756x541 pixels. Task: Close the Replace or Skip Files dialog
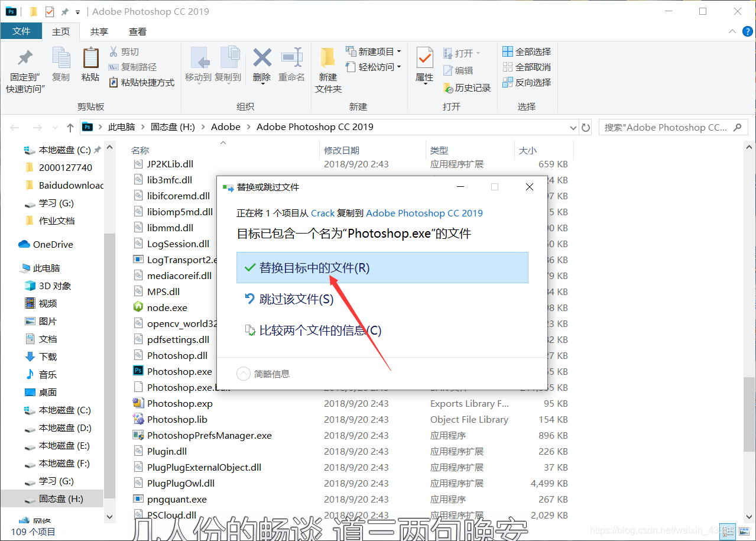tap(529, 187)
